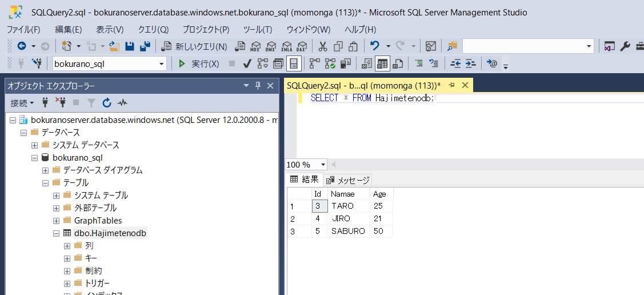Screen dimensions: 644x295
Task: Click the comment out lines icon
Action: click(x=418, y=63)
